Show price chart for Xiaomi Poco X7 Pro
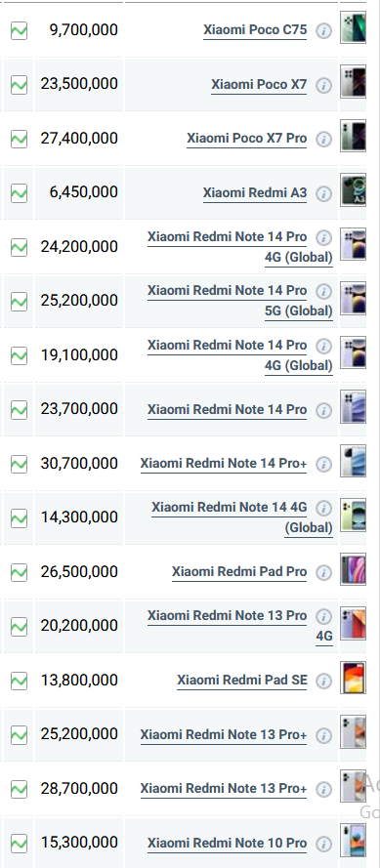The height and width of the screenshot is (868, 380). click(19, 139)
